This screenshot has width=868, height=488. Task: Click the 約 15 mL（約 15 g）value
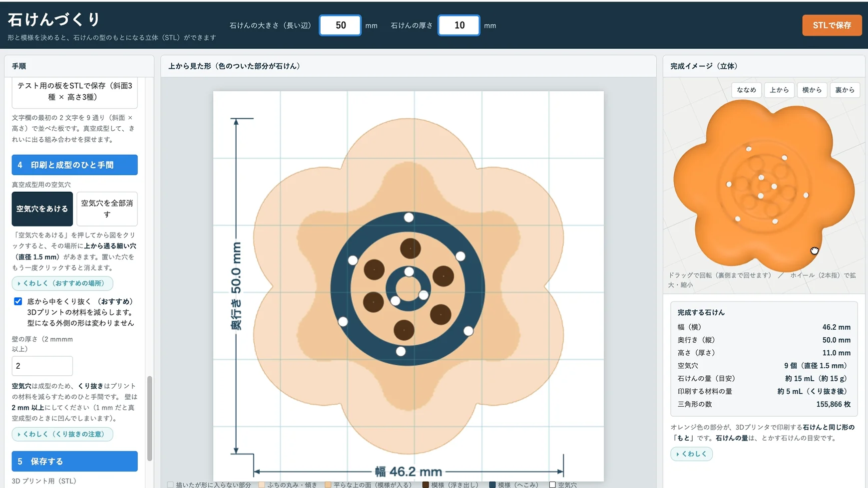818,378
